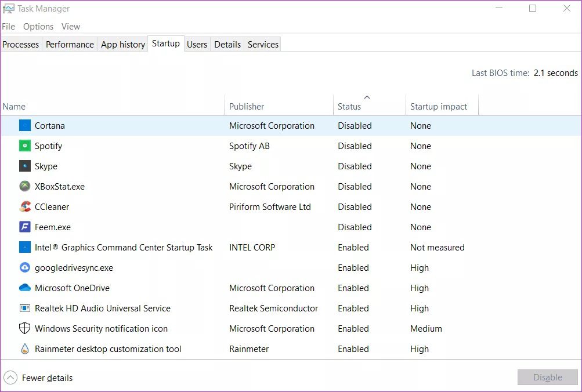Select Intel Graphics Command Center Startup Task
Screen dimensions: 582x392
[x=124, y=248]
